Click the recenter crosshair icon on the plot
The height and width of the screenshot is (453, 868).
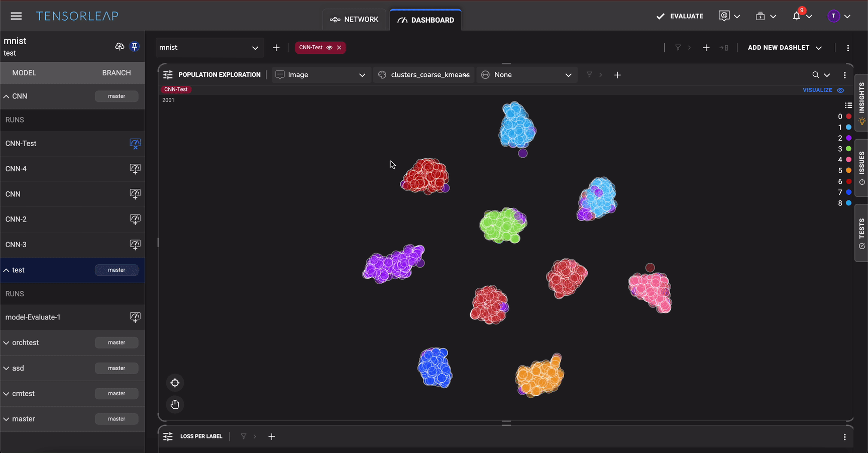[175, 383]
